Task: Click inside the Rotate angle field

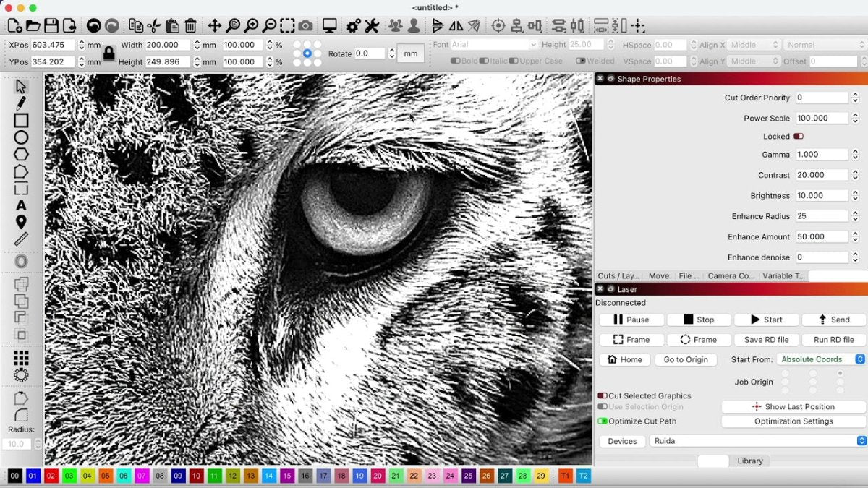Action: (369, 53)
